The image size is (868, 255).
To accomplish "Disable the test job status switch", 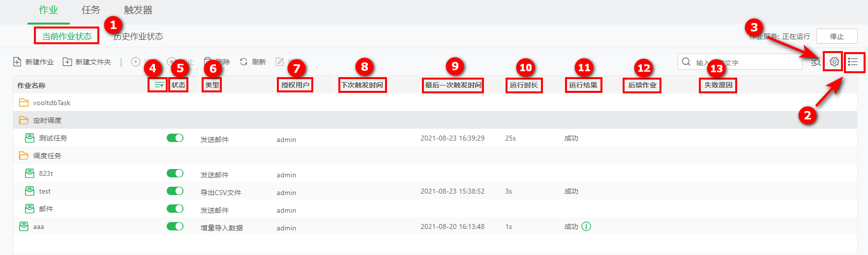I will (x=175, y=191).
